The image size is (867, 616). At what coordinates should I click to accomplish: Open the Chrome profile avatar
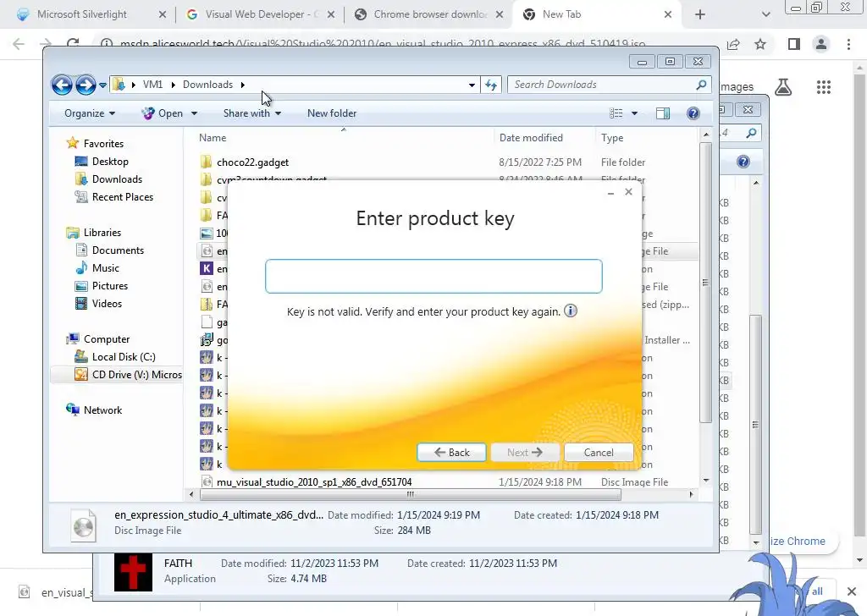click(x=821, y=44)
